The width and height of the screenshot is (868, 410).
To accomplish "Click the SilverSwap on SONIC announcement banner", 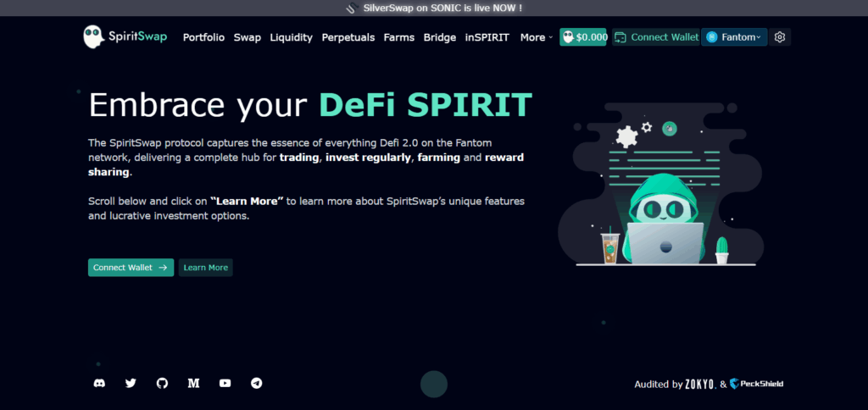I will click(434, 8).
